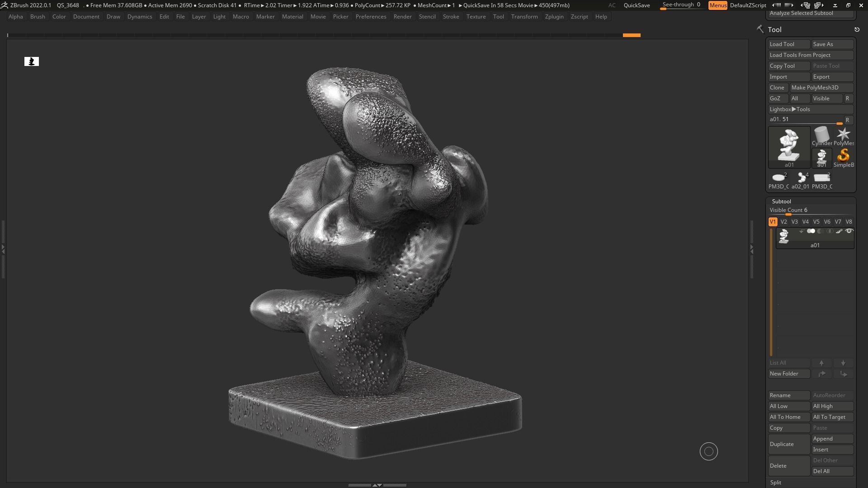The height and width of the screenshot is (488, 868).
Task: Open the Render menu
Action: point(402,17)
